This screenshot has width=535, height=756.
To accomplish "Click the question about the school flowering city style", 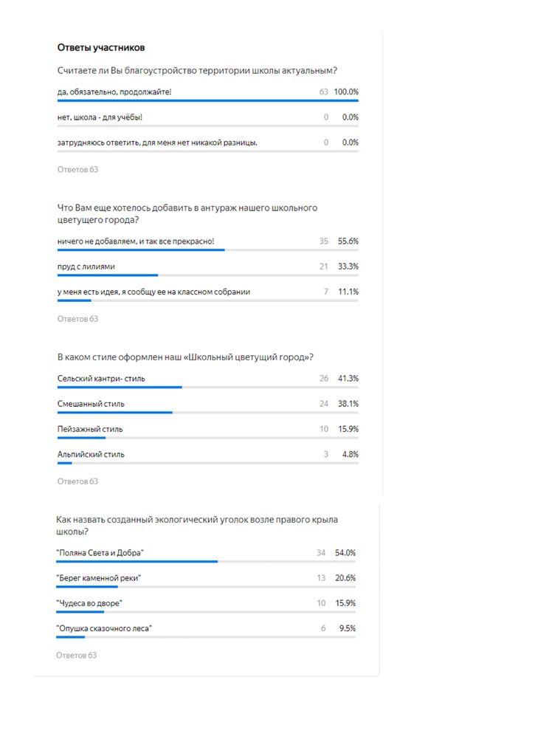I will (184, 357).
